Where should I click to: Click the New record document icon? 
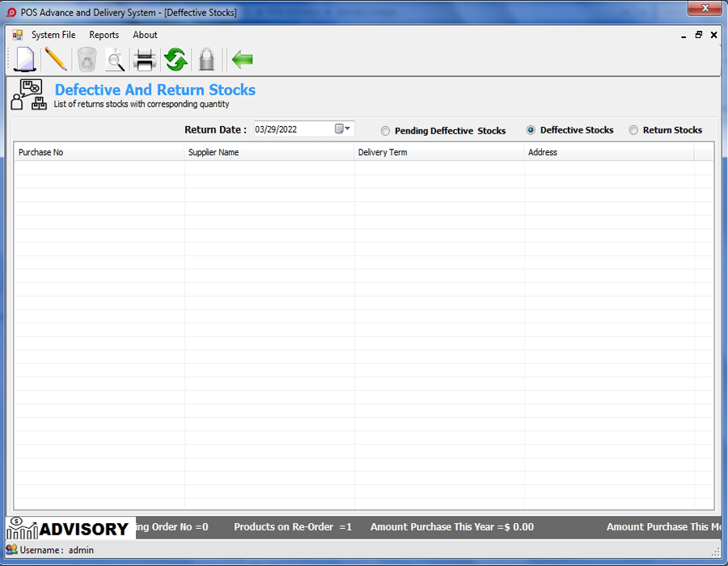(23, 59)
